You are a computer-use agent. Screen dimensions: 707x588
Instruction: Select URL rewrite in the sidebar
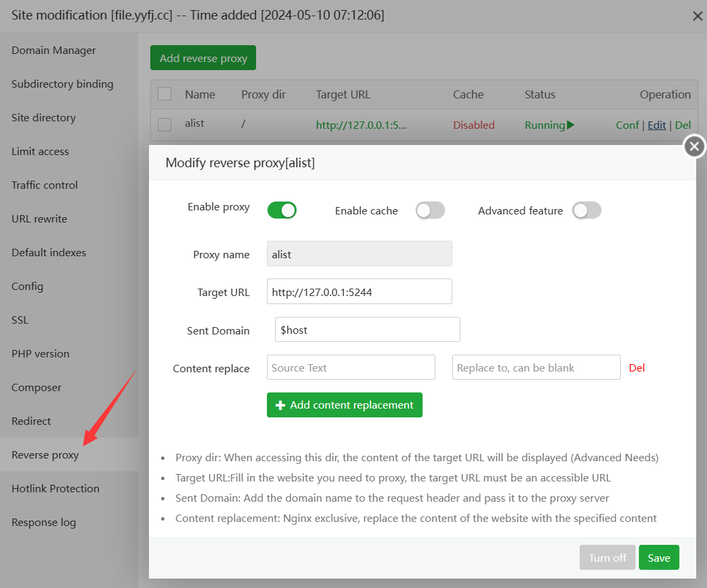[39, 218]
